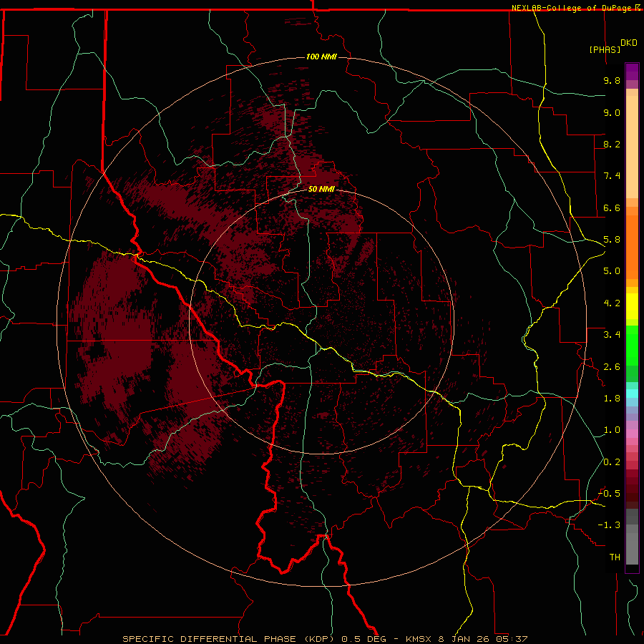Click the 1.0 scale value

612,430
